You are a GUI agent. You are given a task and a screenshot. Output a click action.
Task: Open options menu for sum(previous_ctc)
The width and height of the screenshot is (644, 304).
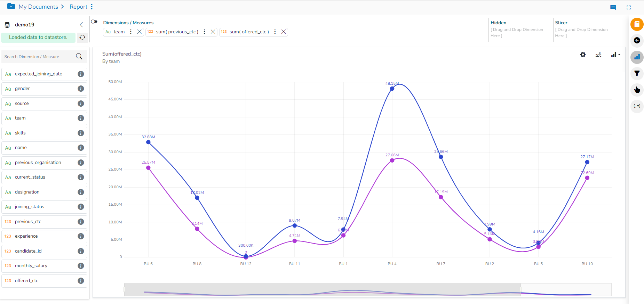204,32
